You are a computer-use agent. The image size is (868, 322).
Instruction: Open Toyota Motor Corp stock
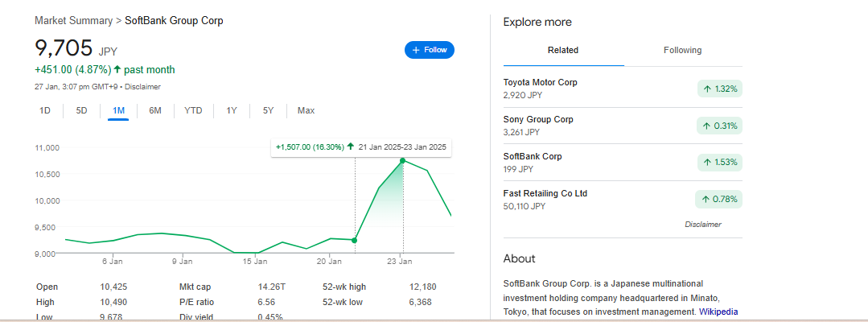[623, 89]
